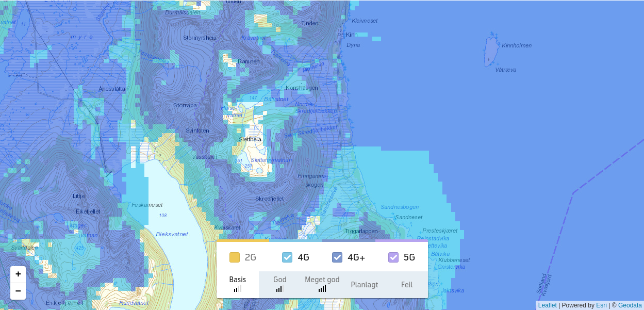This screenshot has height=310, width=644.
Task: Switch to the God coverage tab
Action: click(279, 283)
